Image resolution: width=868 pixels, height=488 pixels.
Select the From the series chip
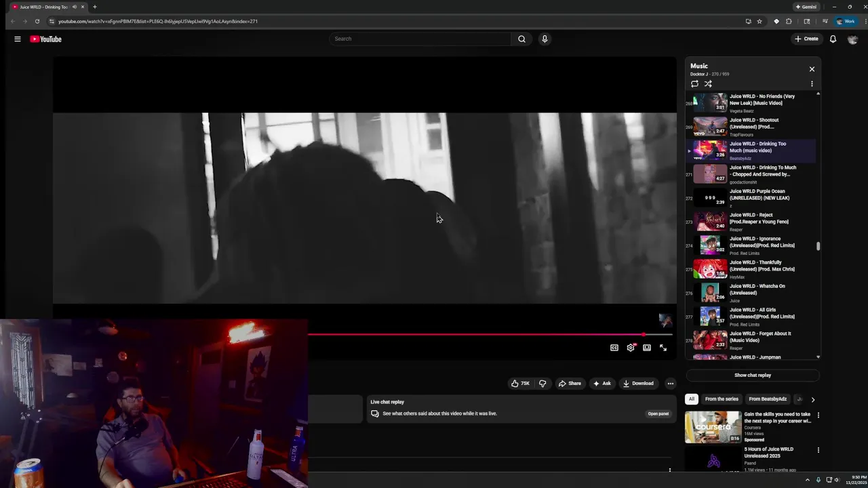tap(722, 399)
